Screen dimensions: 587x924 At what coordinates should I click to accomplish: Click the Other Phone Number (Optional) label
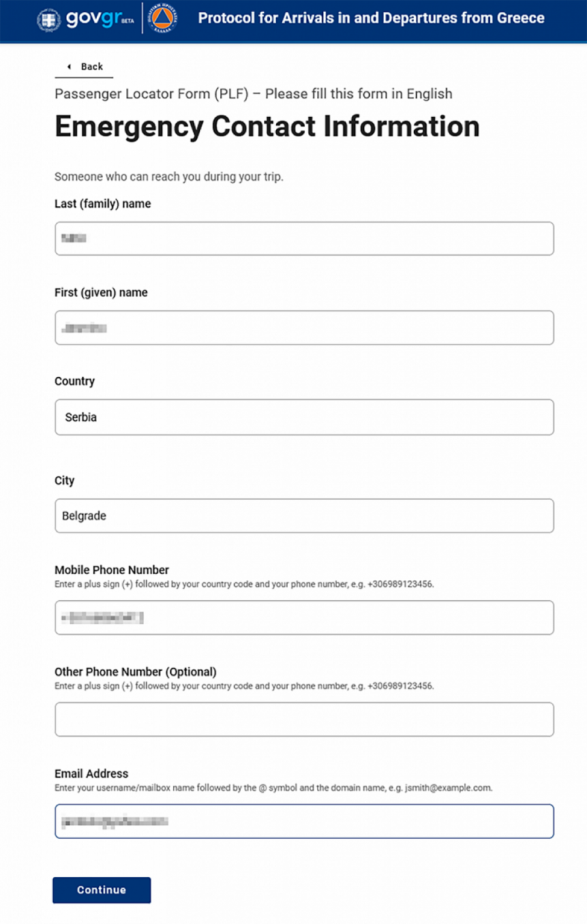(x=135, y=671)
